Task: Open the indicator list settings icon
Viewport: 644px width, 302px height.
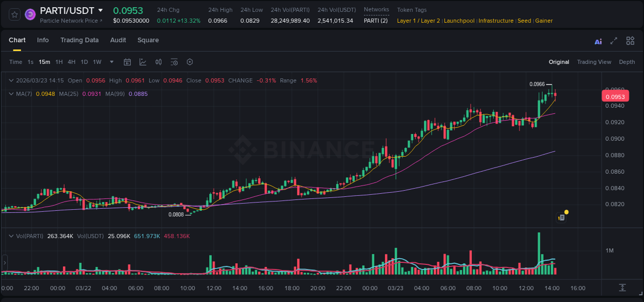Action: click(x=174, y=62)
